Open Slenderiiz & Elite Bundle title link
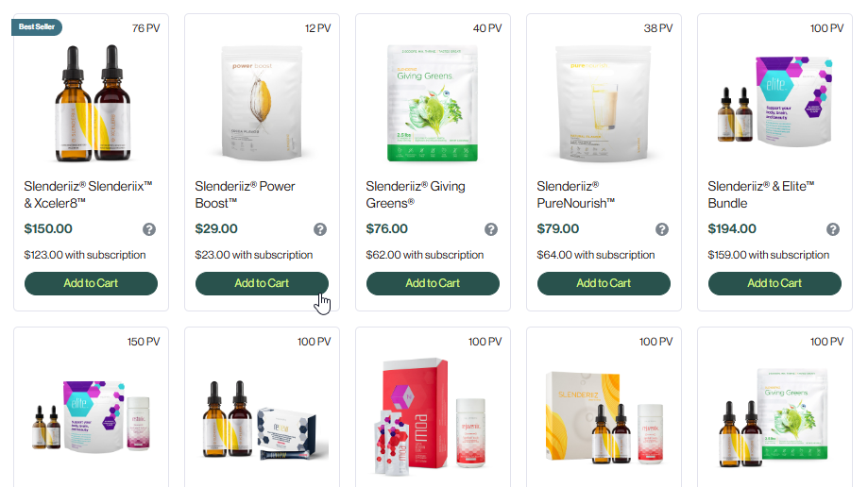Image resolution: width=868 pixels, height=487 pixels. pyautogui.click(x=760, y=194)
